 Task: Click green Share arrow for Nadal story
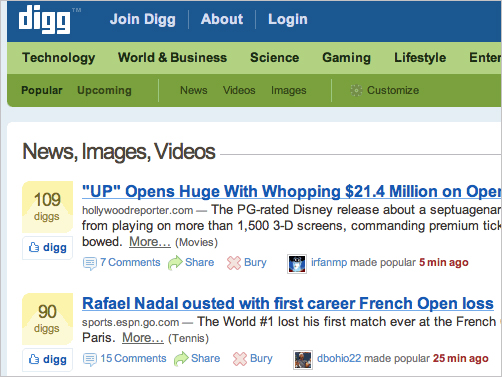[x=181, y=359]
